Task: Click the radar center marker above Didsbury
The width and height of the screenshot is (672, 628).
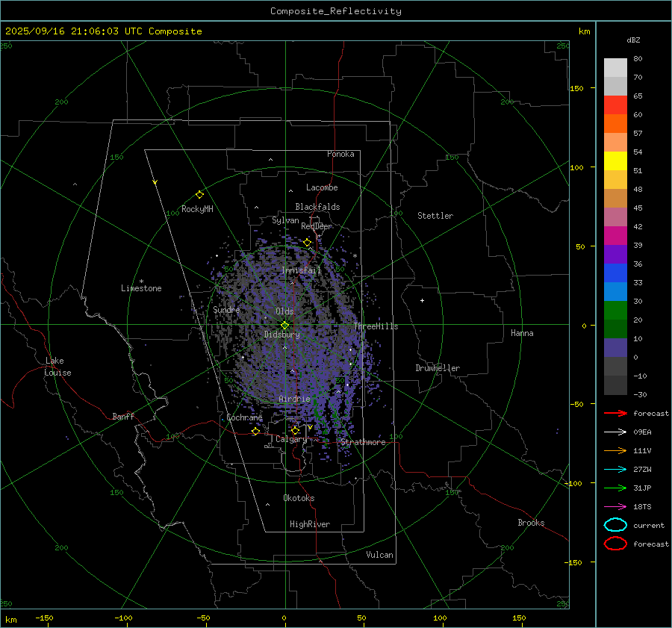Action: tap(284, 325)
